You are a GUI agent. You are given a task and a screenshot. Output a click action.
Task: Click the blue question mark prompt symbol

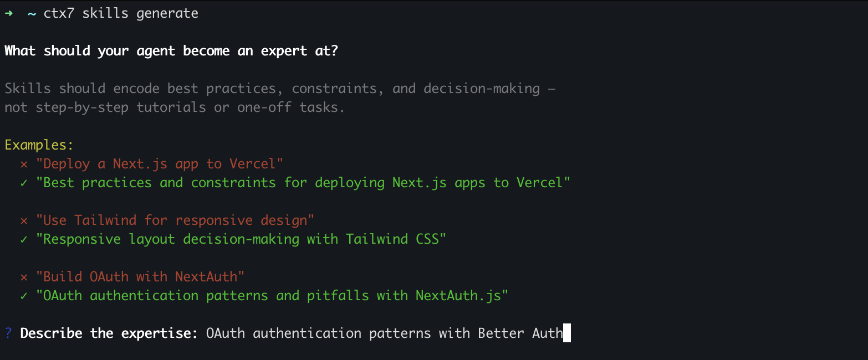tap(8, 333)
